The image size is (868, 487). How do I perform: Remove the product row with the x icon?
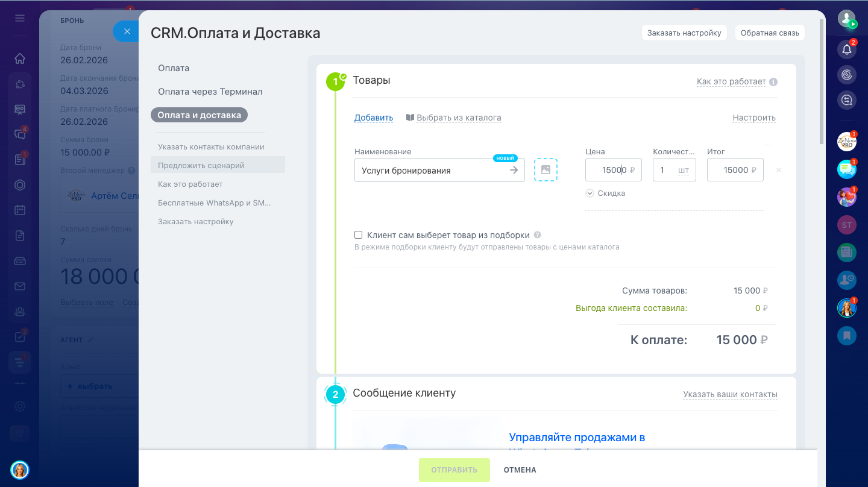point(779,170)
